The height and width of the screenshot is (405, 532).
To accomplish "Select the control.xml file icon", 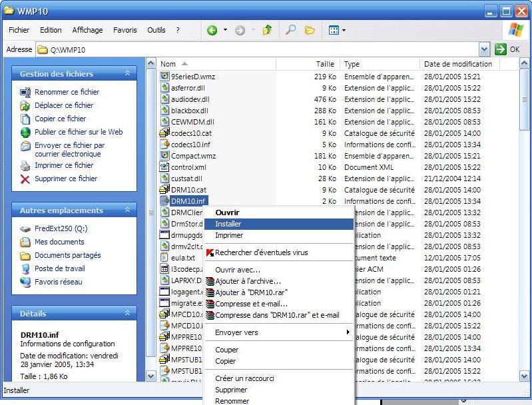I will point(164,167).
